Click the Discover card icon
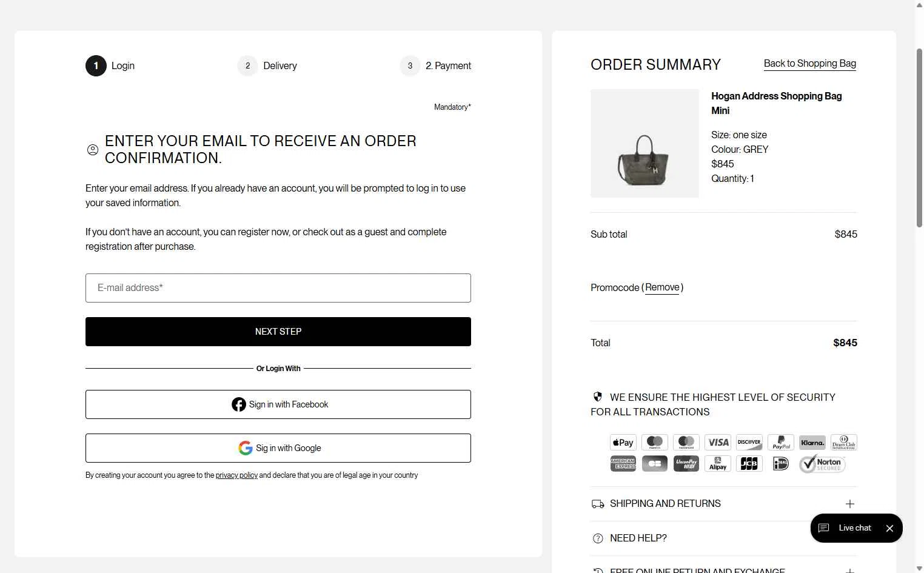924x573 pixels. click(749, 443)
